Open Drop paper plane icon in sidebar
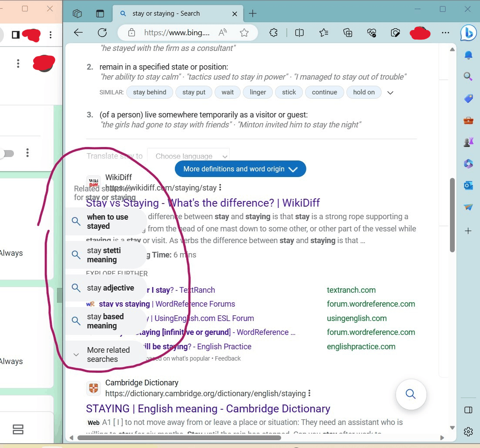480x448 pixels. point(468,207)
